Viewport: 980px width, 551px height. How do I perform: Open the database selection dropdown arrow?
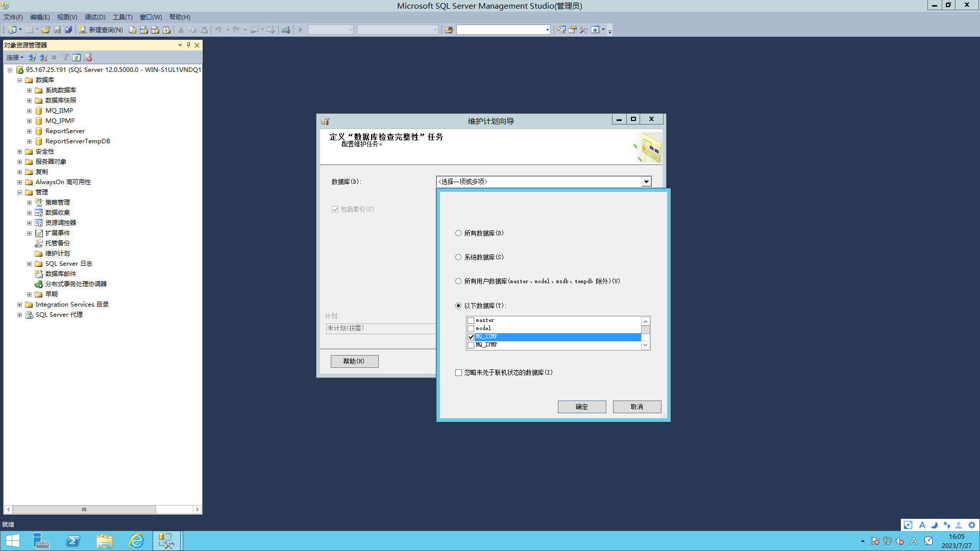coord(646,182)
